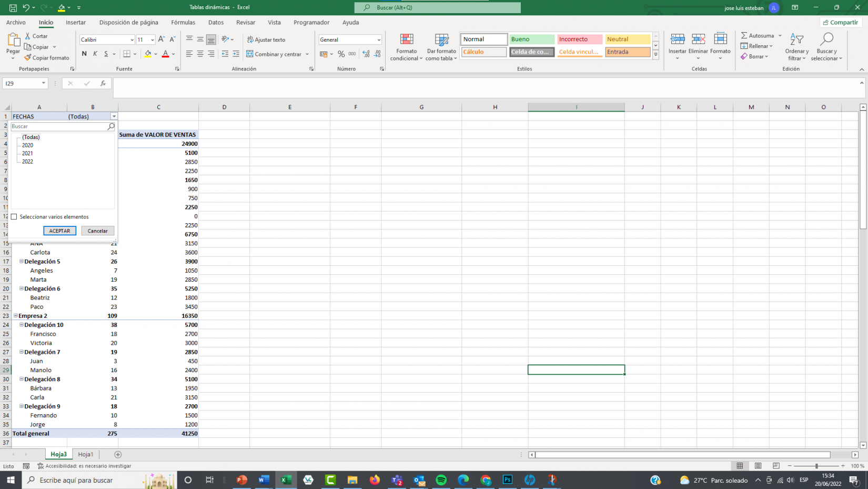
Task: Collapse the Delegación 10 group
Action: click(22, 325)
